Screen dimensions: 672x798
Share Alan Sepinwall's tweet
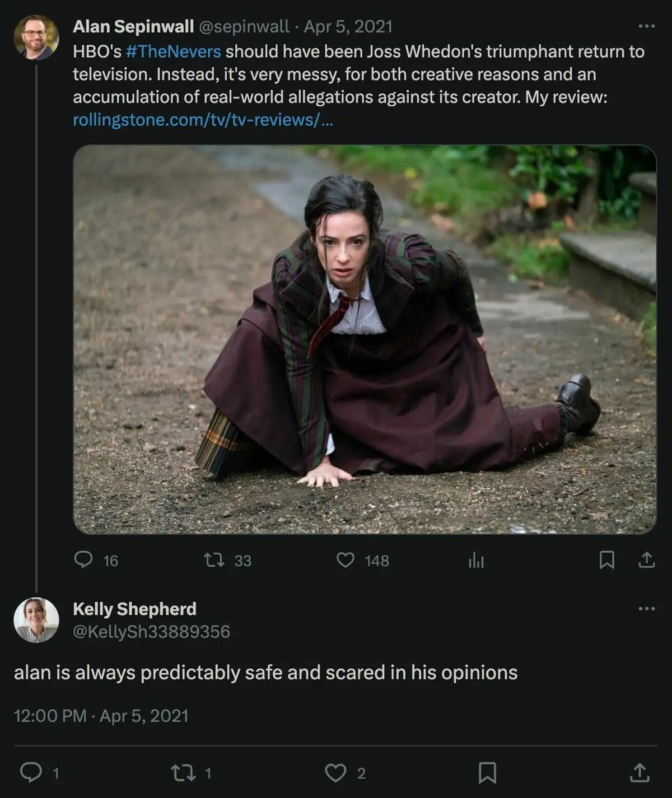(x=646, y=559)
